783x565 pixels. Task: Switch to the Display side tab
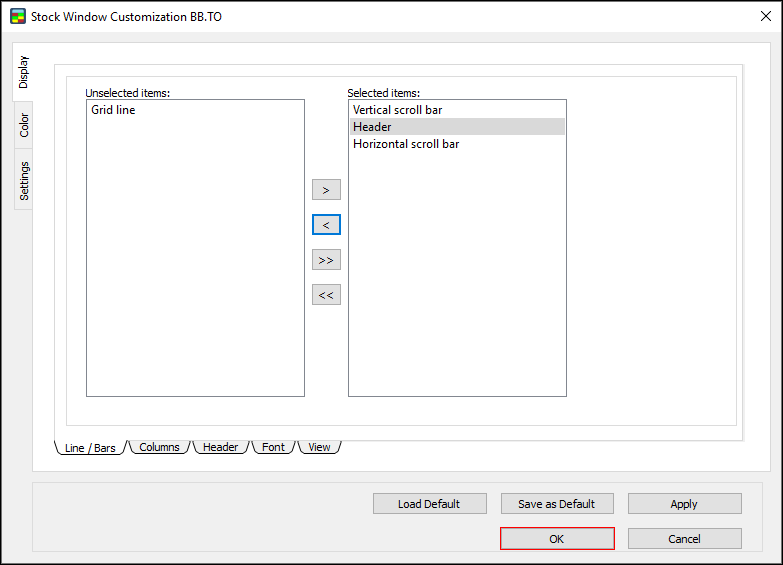[x=23, y=72]
